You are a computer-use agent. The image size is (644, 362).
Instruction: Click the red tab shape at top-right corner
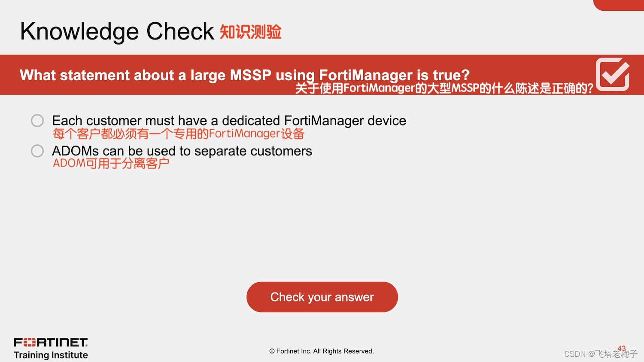(x=619, y=5)
